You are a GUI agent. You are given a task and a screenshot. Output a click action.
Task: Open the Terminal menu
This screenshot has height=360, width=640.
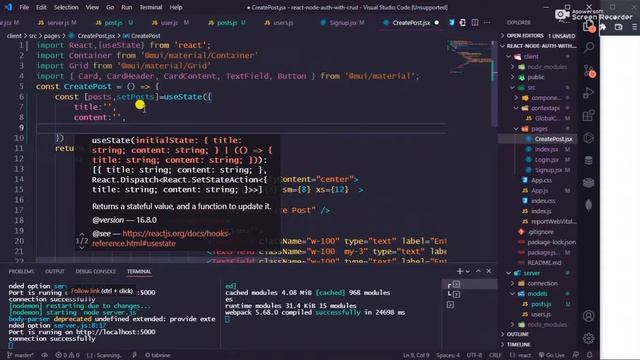click(151, 7)
